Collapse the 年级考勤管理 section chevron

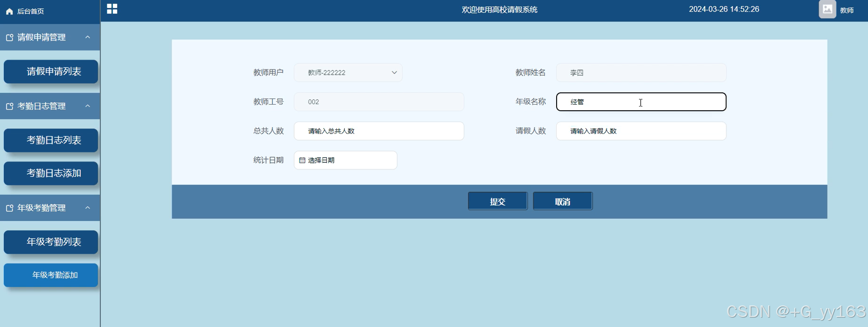pos(88,207)
